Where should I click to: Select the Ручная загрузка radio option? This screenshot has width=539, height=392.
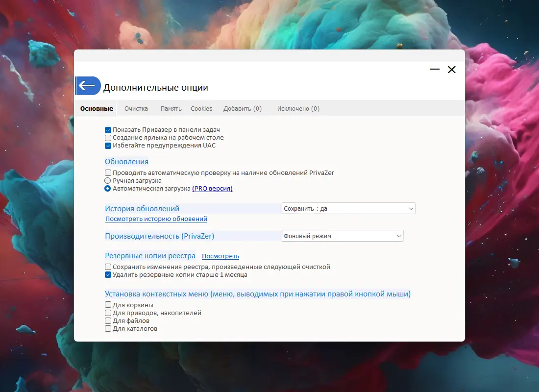108,181
